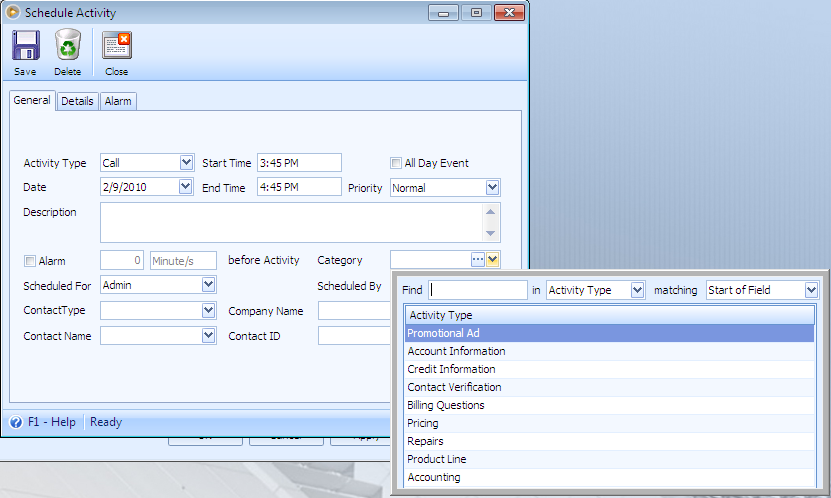Viewport: 831px width, 498px height.
Task: Click the Category ellipsis browse button
Action: pos(478,260)
